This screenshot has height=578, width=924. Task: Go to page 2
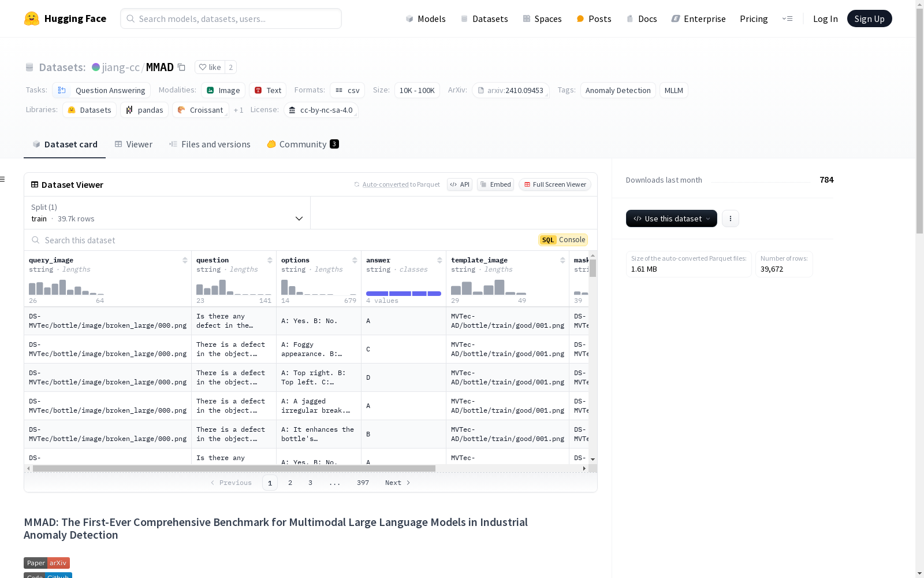click(x=290, y=483)
